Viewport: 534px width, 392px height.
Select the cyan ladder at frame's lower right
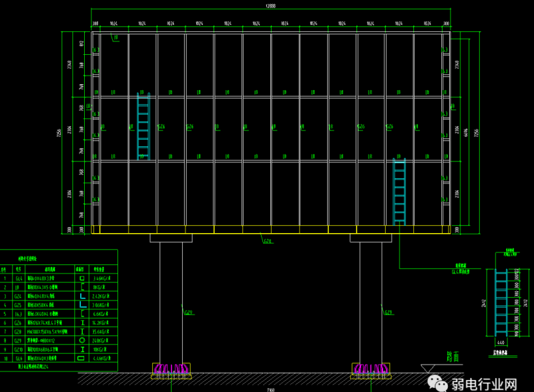[x=399, y=191]
